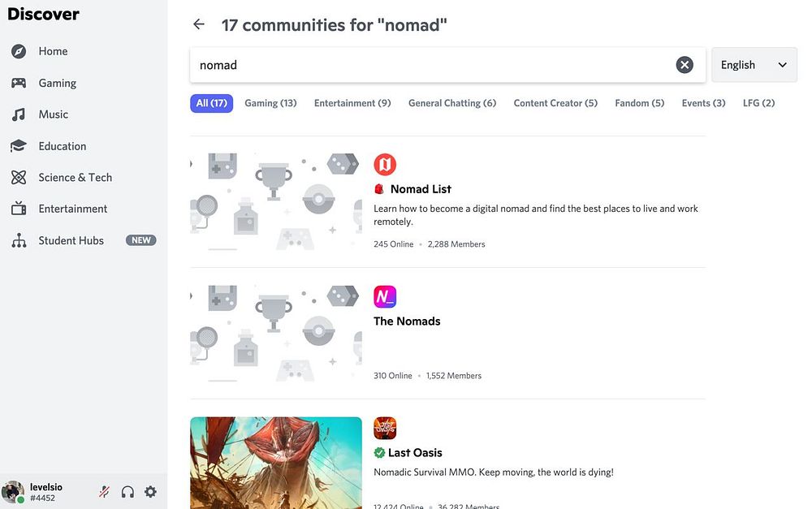Toggle the microphone mute icon

pos(104,491)
